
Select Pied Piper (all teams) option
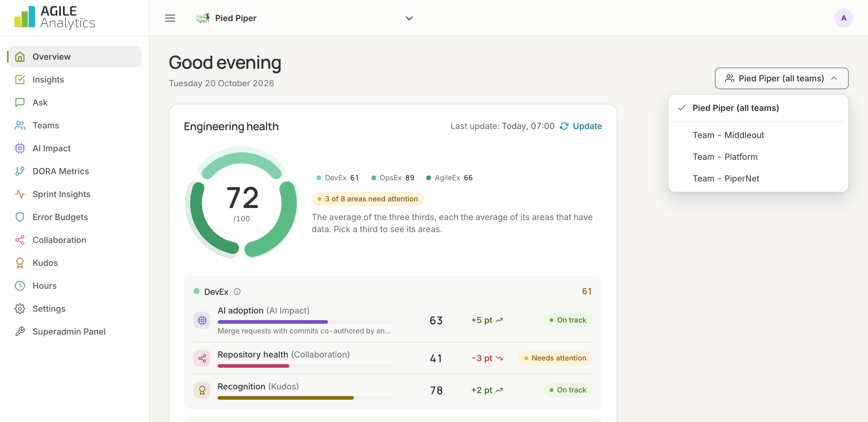758,108
